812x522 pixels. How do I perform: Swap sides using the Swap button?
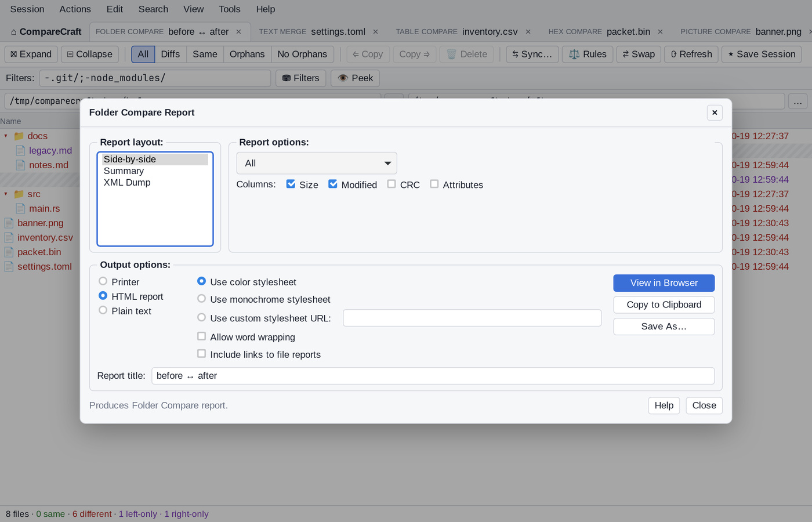tap(639, 54)
